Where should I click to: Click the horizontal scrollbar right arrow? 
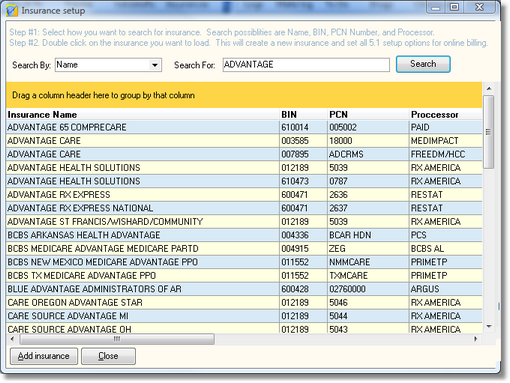click(476, 339)
